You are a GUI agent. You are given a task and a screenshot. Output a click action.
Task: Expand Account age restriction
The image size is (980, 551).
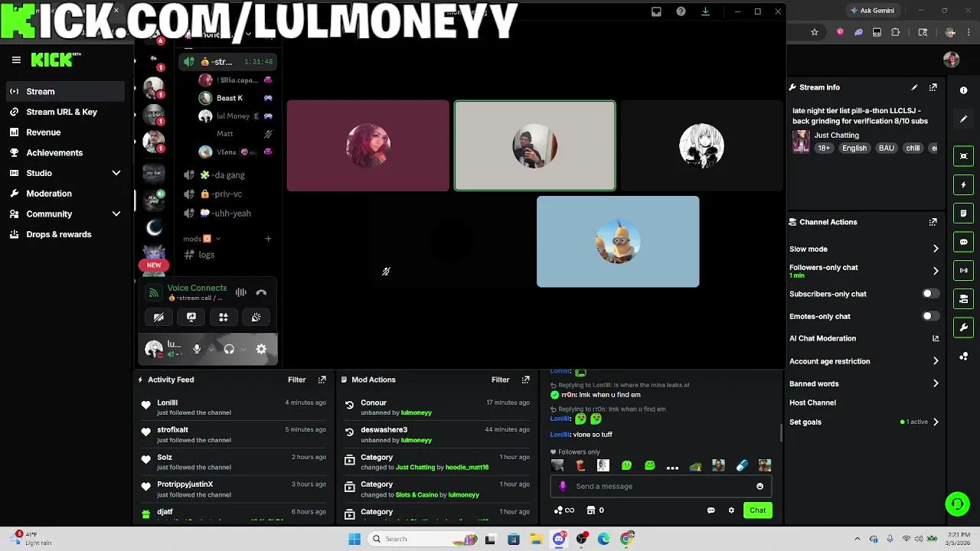936,361
